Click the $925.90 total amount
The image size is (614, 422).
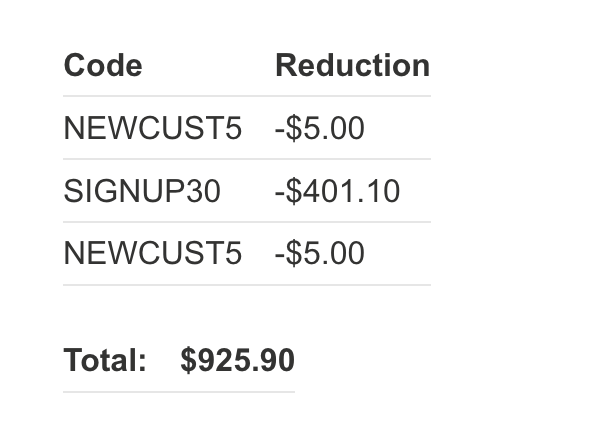[x=237, y=360]
